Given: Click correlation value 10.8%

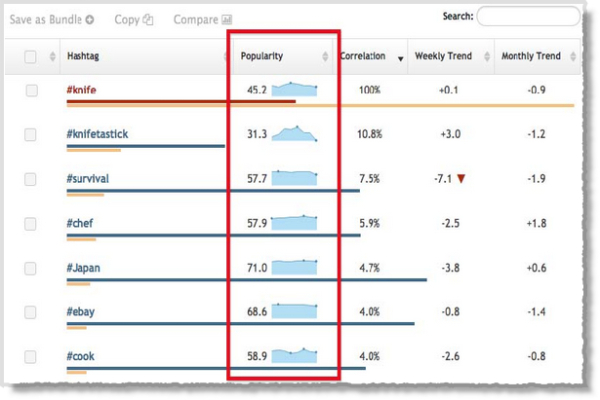Looking at the screenshot, I should tap(370, 134).
